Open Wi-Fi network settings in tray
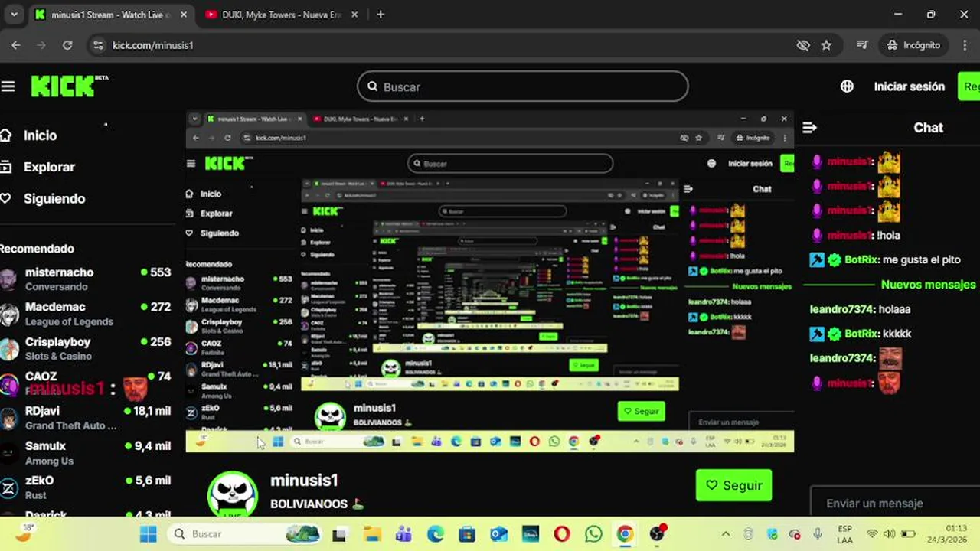This screenshot has height=551, width=980. pyautogui.click(x=871, y=534)
